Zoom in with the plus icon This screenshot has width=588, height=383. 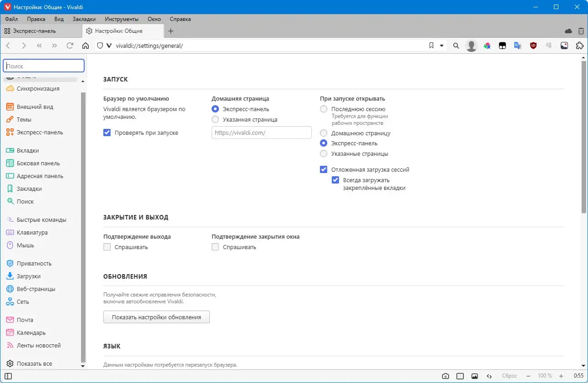pos(561,376)
